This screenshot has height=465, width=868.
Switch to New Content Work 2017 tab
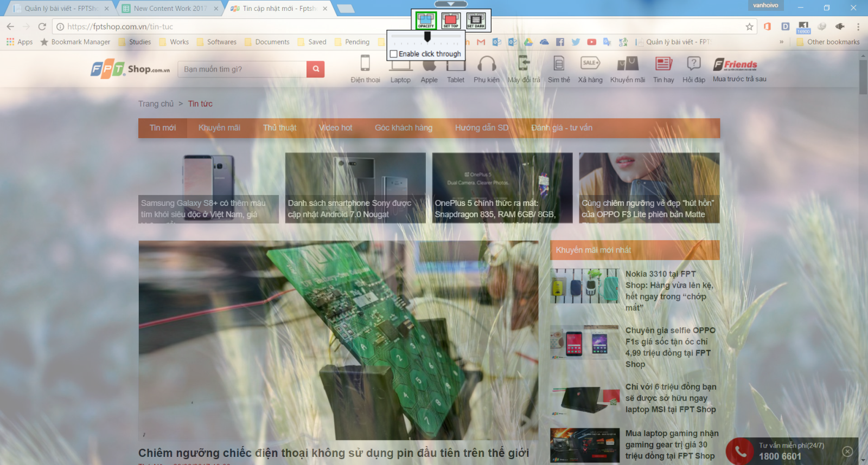click(170, 9)
